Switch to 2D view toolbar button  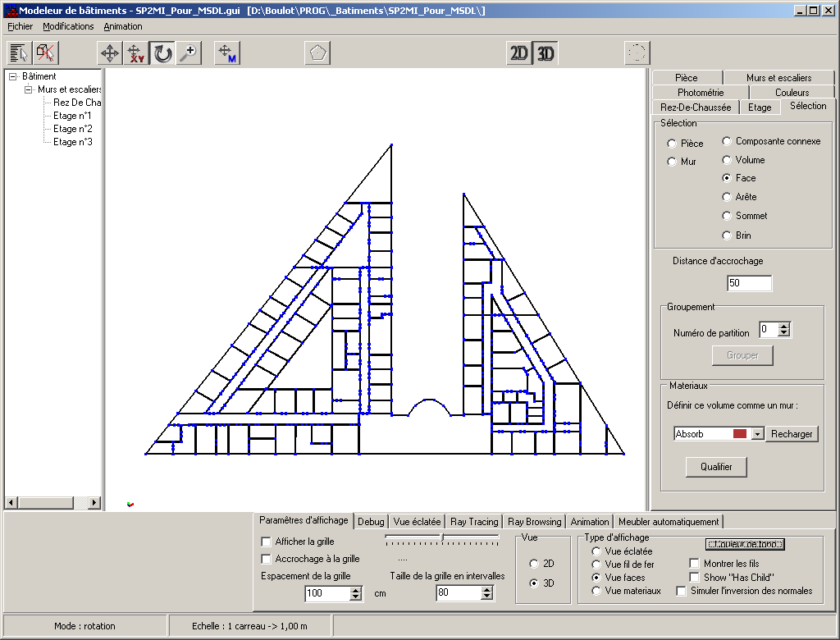[x=519, y=53]
